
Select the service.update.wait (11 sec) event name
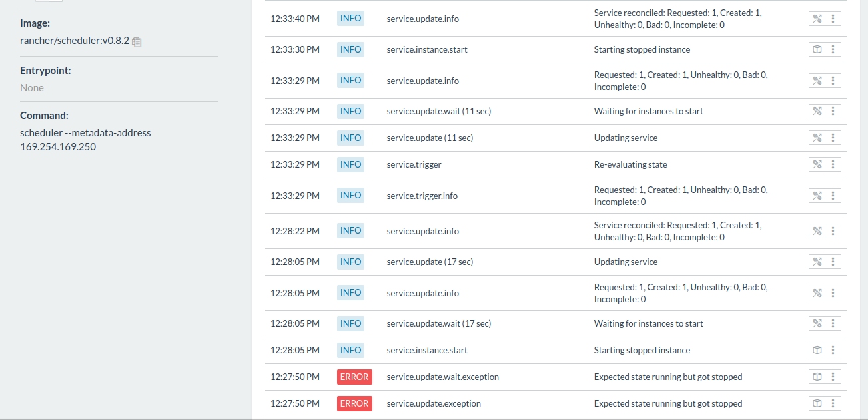[x=439, y=111]
